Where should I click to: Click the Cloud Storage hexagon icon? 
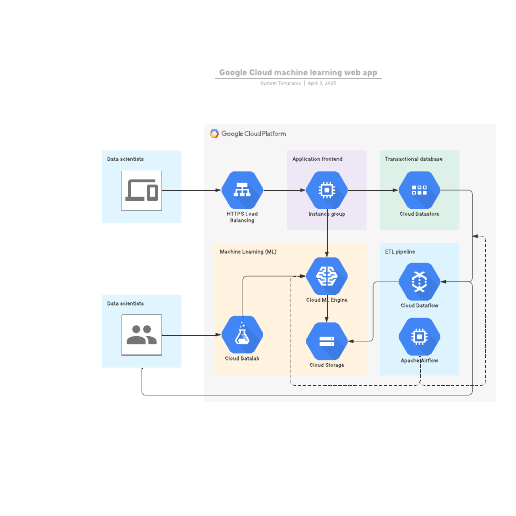coord(327,341)
